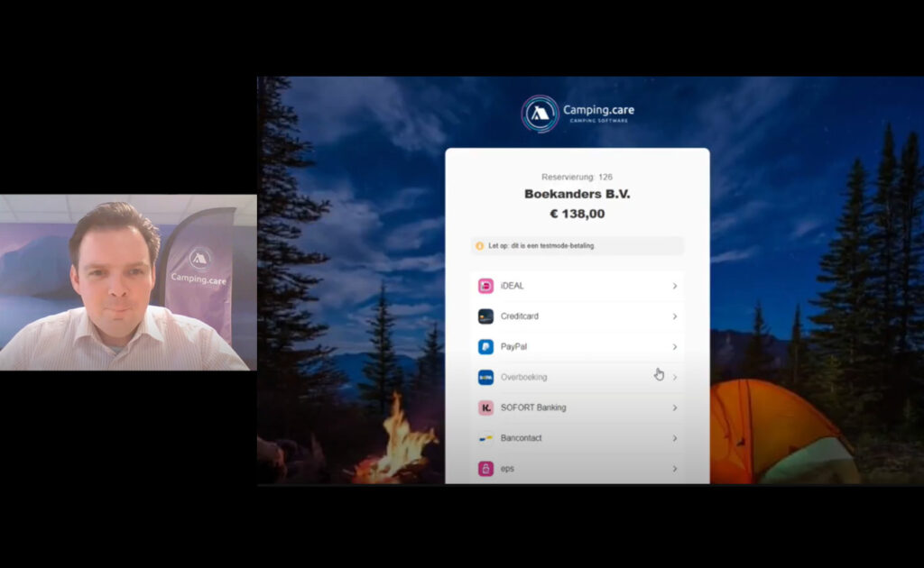The height and width of the screenshot is (568, 924).
Task: Open the Bancontact row chevron
Action: (675, 438)
